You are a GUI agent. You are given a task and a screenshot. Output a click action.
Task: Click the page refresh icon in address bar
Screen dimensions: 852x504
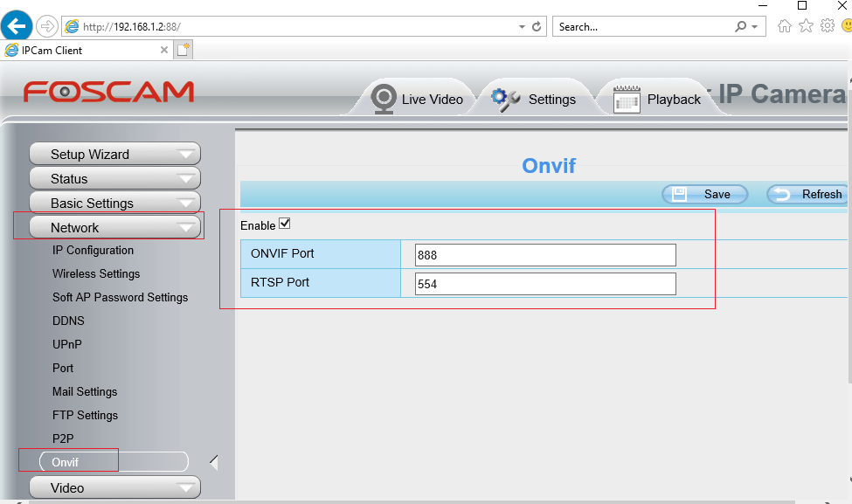coord(537,26)
